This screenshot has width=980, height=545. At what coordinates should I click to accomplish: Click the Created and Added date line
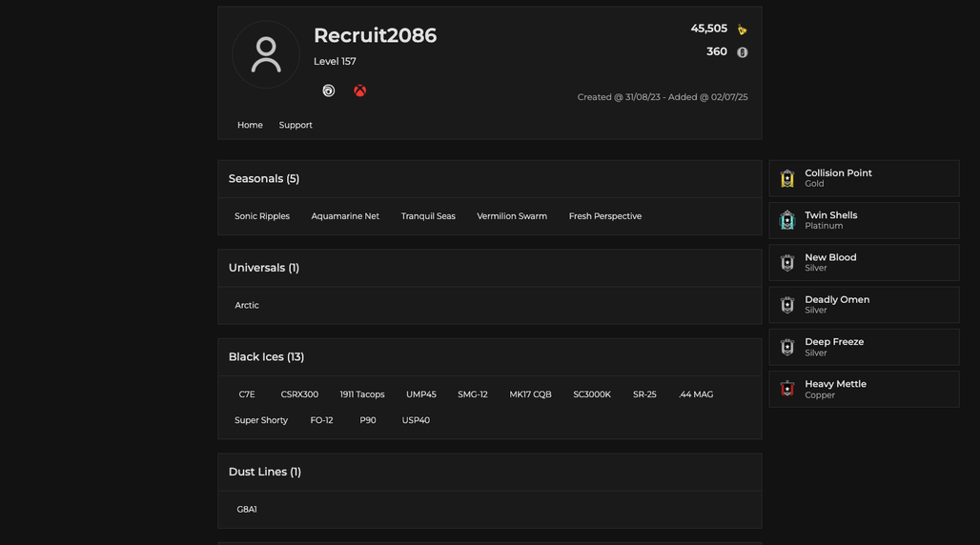[663, 97]
